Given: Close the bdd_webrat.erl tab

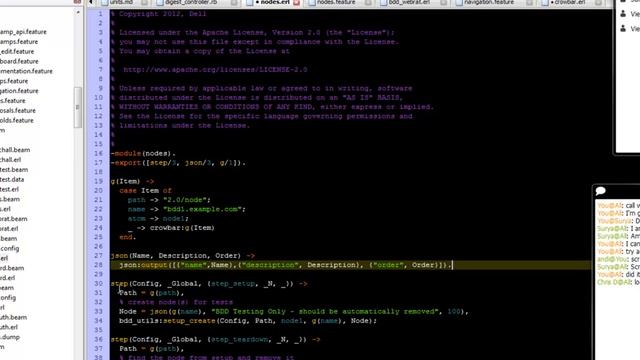Looking at the screenshot, I should pyautogui.click(x=444, y=2).
